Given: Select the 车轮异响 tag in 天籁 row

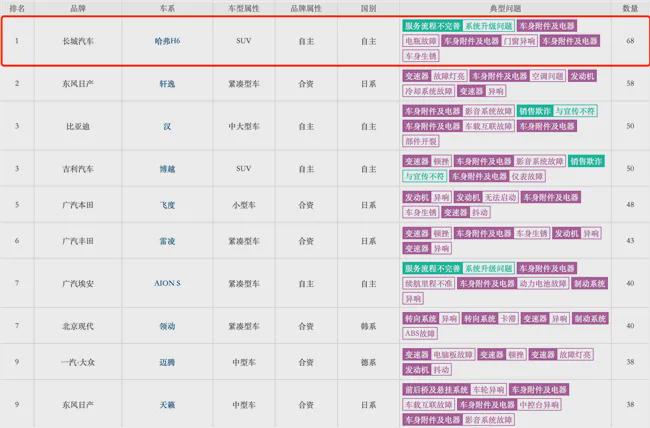Looking at the screenshot, I should pyautogui.click(x=488, y=389).
